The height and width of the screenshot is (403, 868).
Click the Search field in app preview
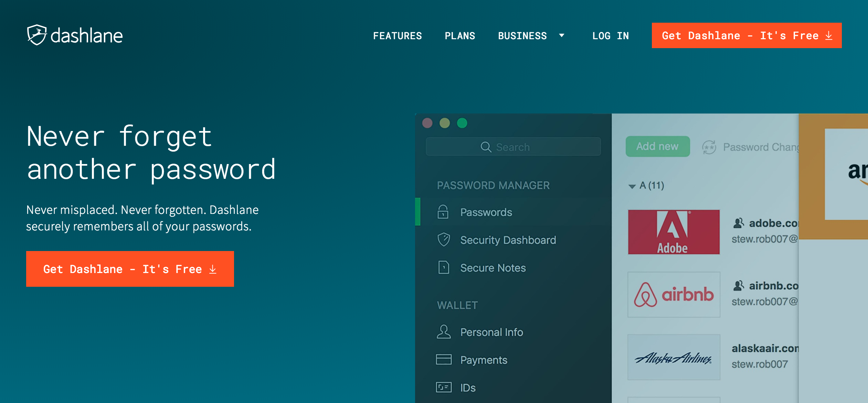point(513,147)
